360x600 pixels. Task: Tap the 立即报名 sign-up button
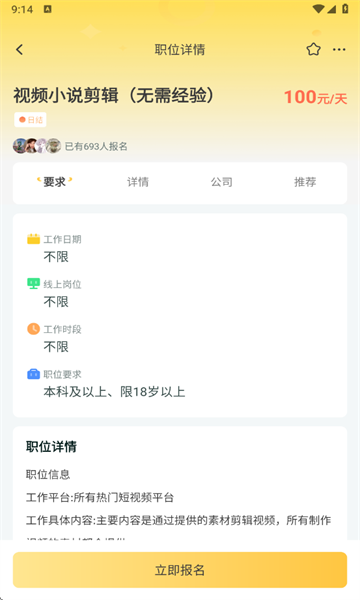coord(180,570)
